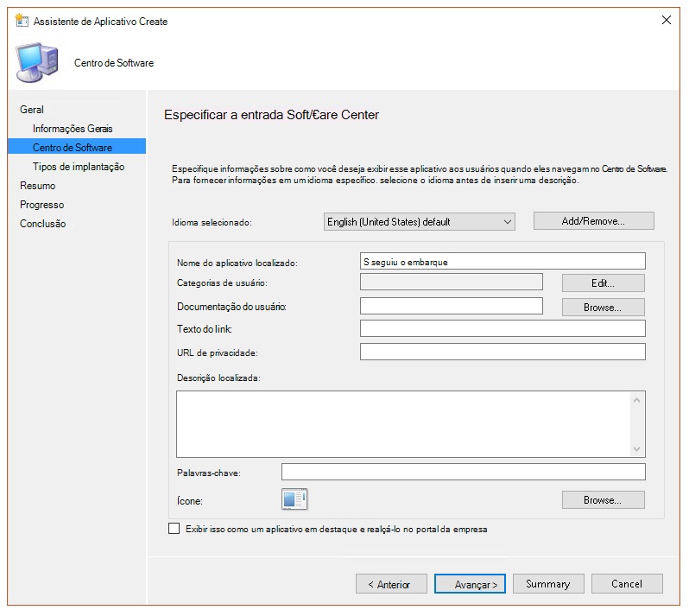Select Informações Gerais in the sidebar

point(73,129)
